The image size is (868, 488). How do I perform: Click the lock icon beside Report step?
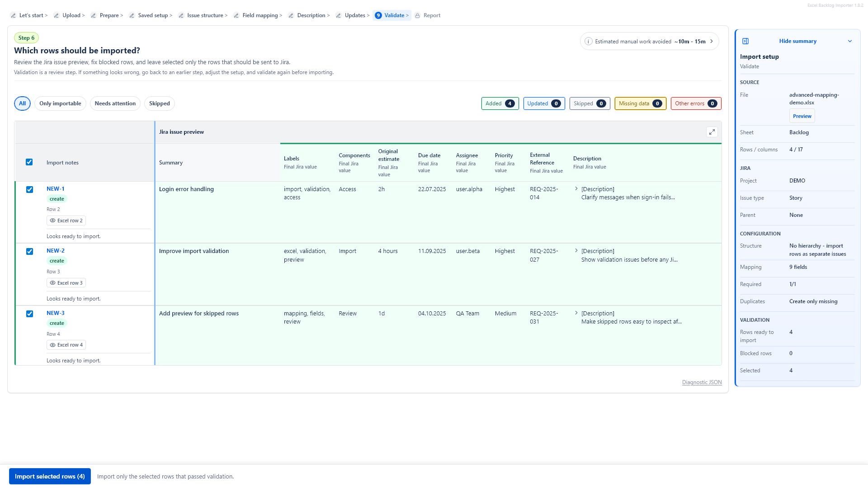click(x=417, y=15)
